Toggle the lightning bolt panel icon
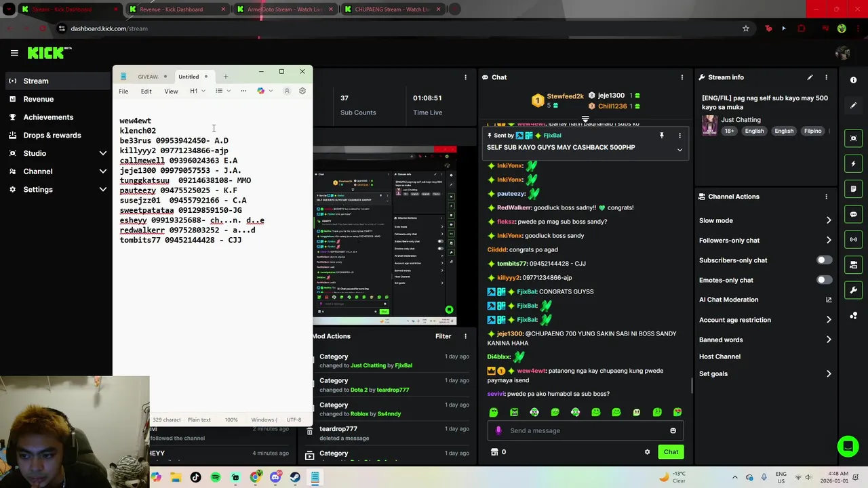This screenshot has height=488, width=868. (854, 163)
